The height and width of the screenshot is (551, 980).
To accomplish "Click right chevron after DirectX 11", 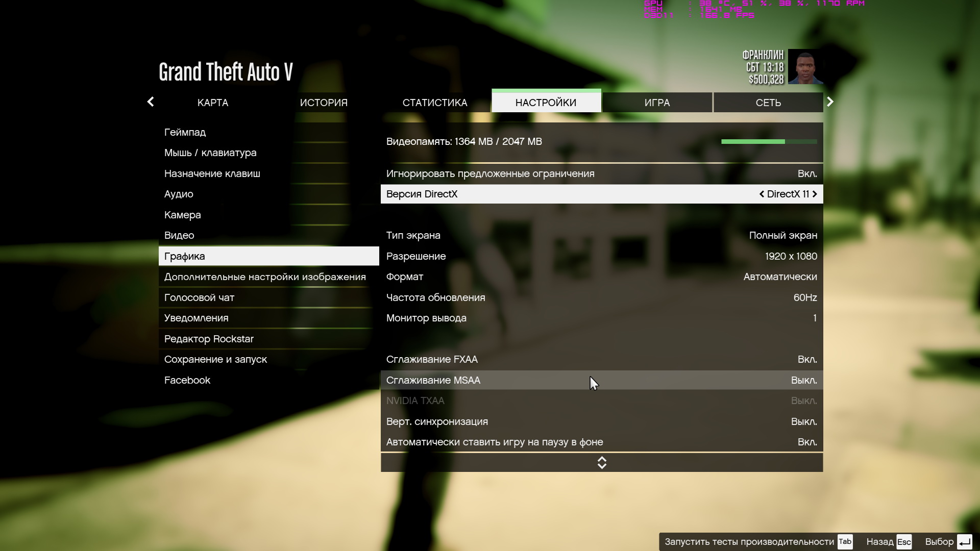I will coord(815,194).
